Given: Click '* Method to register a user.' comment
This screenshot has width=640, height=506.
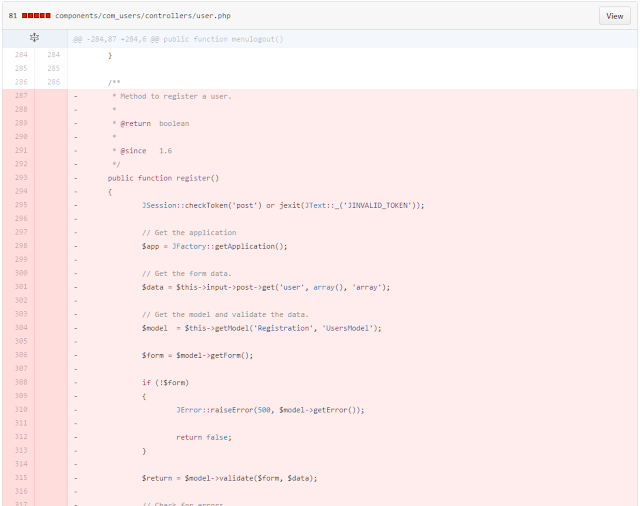Looking at the screenshot, I should [x=171, y=96].
